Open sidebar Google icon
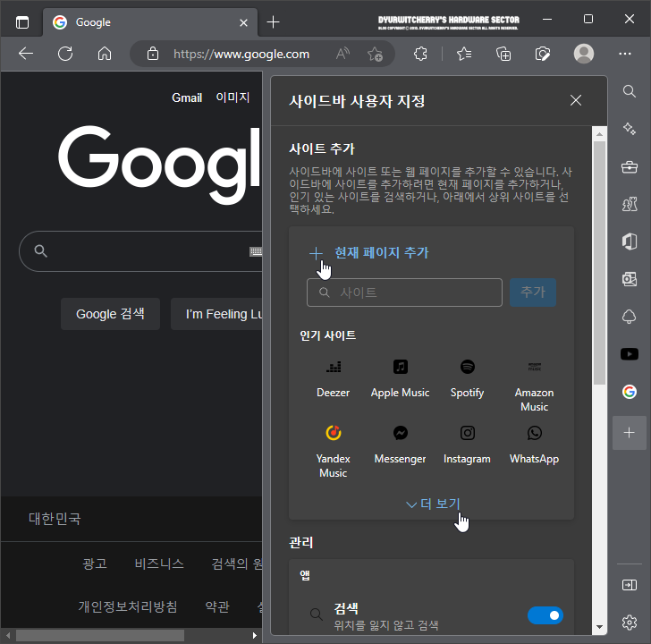Image resolution: width=651 pixels, height=644 pixels. pos(630,392)
